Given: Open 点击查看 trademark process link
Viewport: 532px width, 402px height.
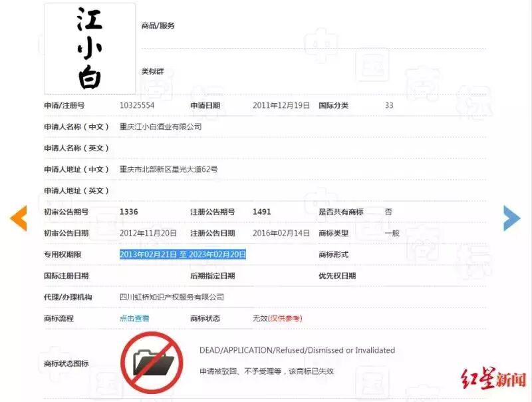Looking at the screenshot, I should tap(134, 318).
